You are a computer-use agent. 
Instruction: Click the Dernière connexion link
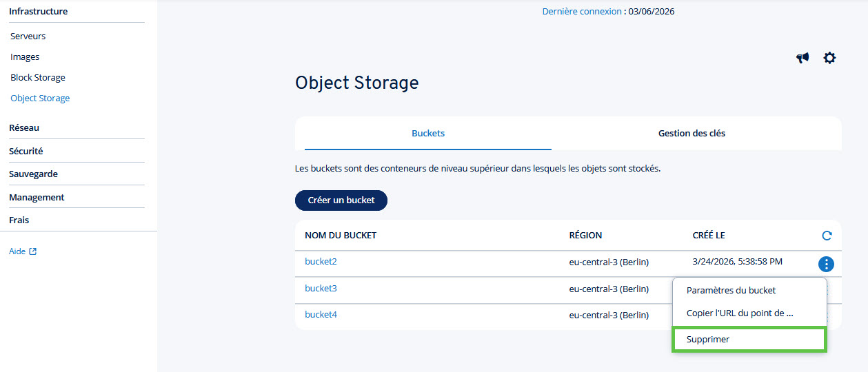pyautogui.click(x=582, y=12)
